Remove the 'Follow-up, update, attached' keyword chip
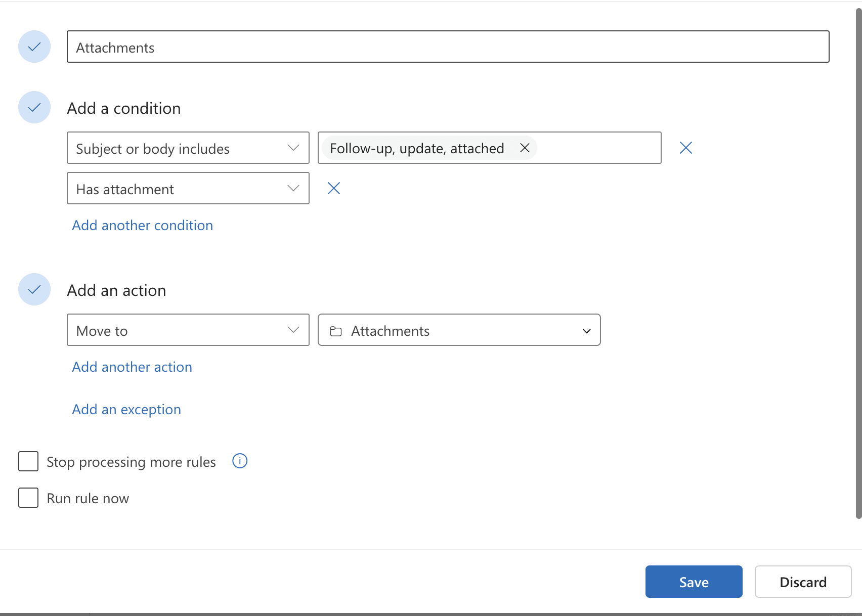Viewport: 862px width, 616px height. [x=525, y=148]
